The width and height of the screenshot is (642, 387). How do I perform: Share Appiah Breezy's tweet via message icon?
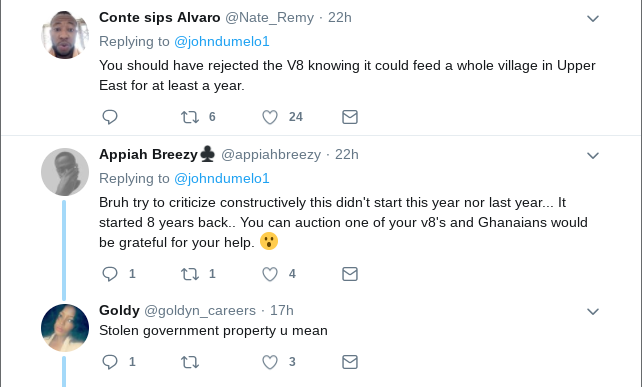pyautogui.click(x=350, y=274)
